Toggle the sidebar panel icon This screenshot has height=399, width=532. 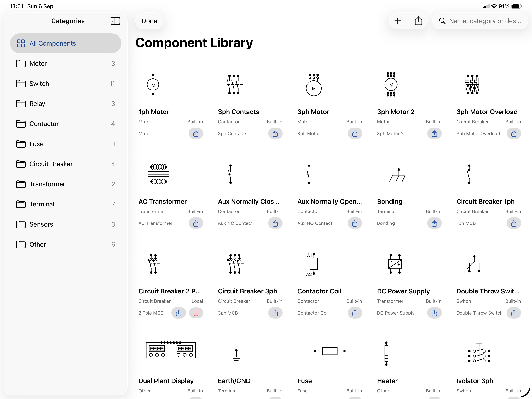(x=115, y=21)
